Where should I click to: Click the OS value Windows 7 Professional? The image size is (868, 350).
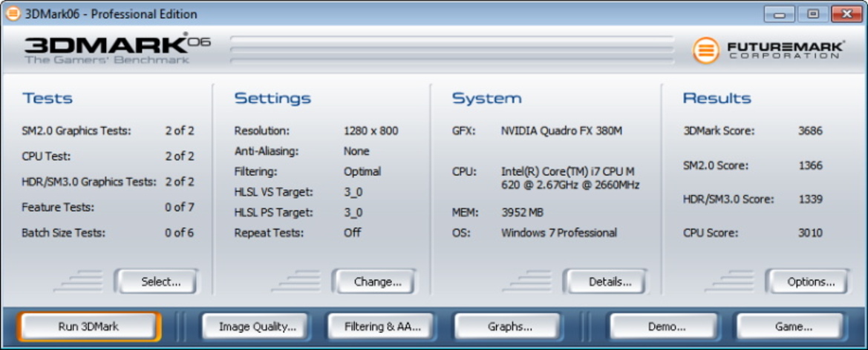(x=559, y=233)
